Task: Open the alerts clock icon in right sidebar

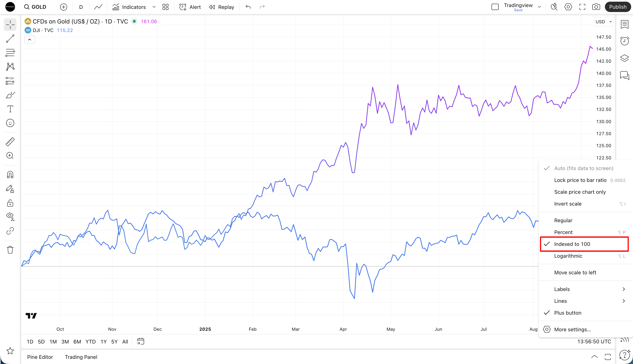Action: [624, 41]
